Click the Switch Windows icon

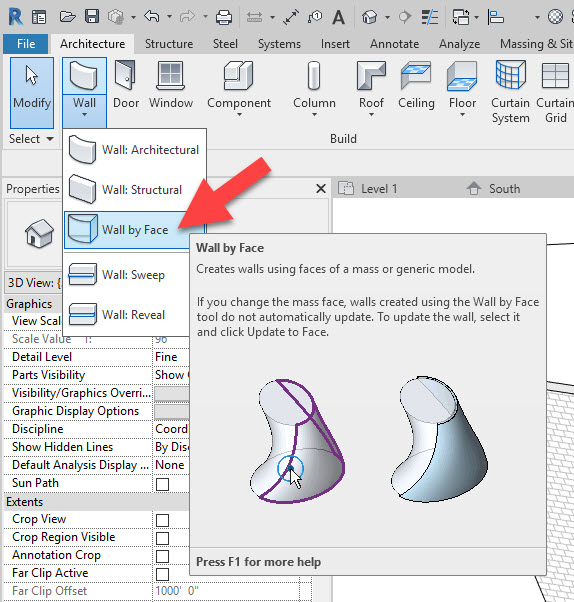coord(461,17)
